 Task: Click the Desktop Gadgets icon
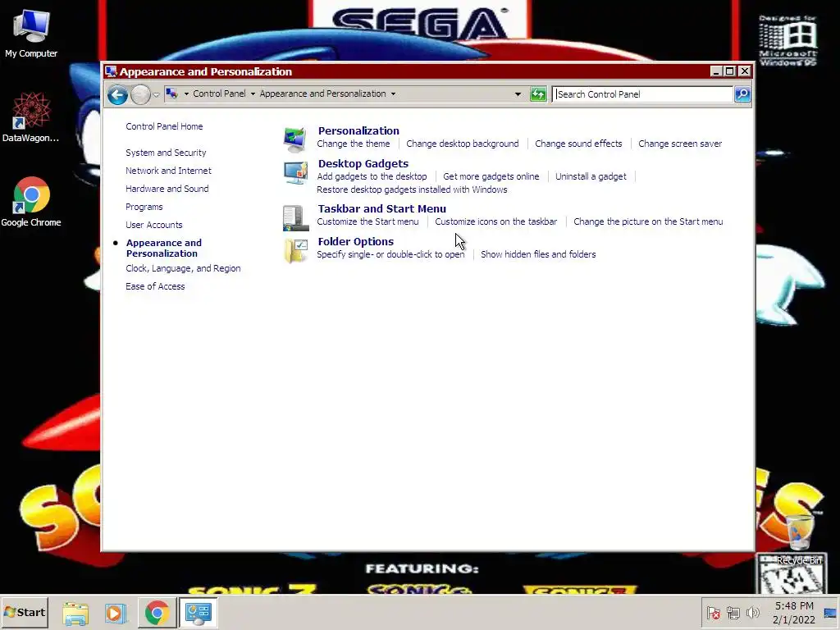pyautogui.click(x=295, y=172)
